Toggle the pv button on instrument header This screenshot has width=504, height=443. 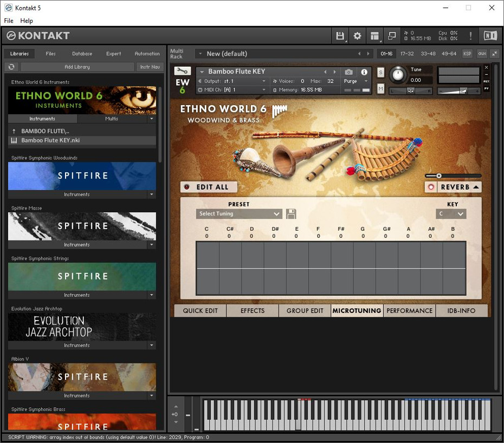[486, 88]
